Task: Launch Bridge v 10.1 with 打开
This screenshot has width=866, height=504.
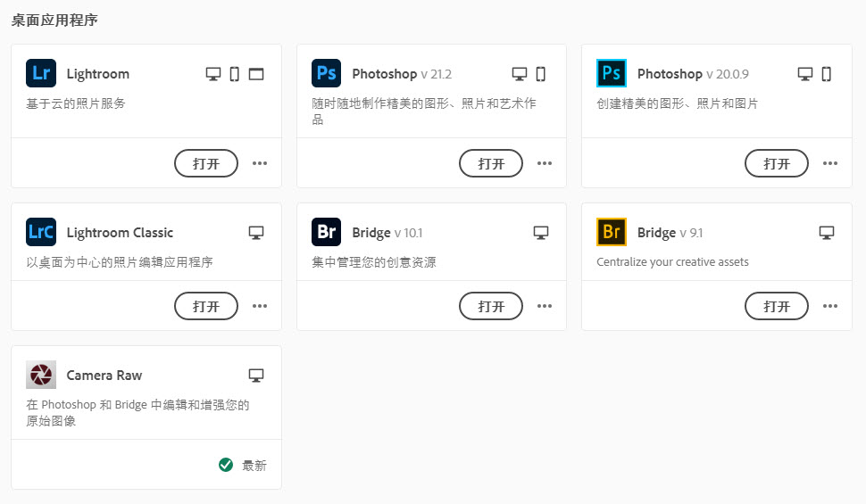Action: [x=491, y=306]
